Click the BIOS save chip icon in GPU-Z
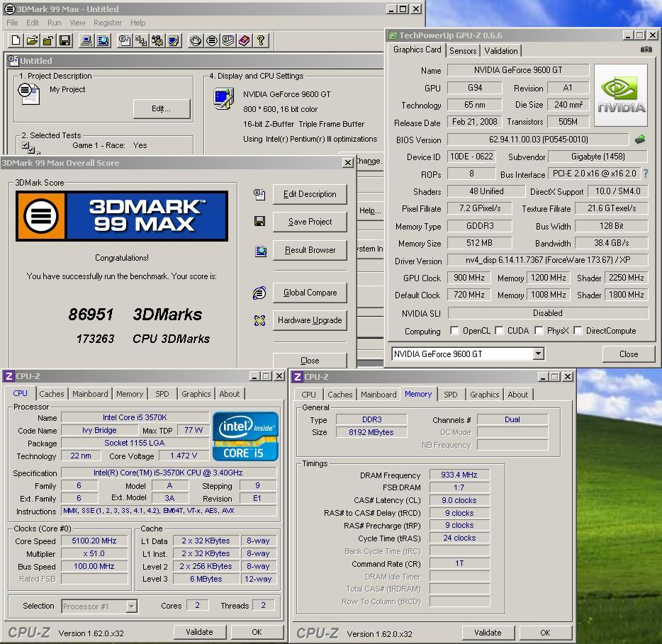662x644 pixels. pos(640,140)
